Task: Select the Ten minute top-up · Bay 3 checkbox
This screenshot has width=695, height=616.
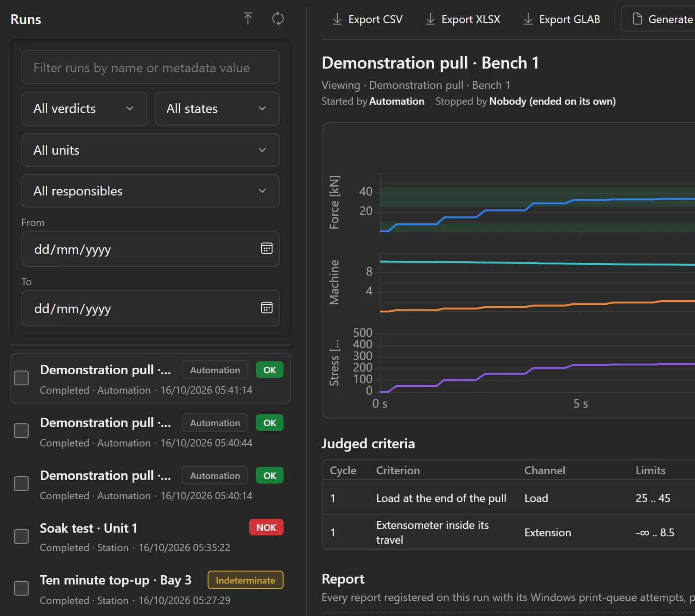Action: coord(21,588)
